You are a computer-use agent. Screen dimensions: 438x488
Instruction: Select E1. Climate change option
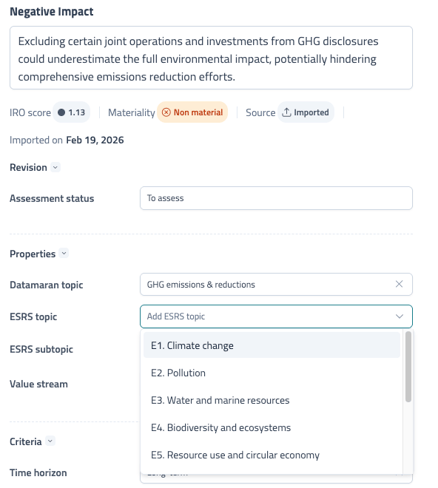272,345
